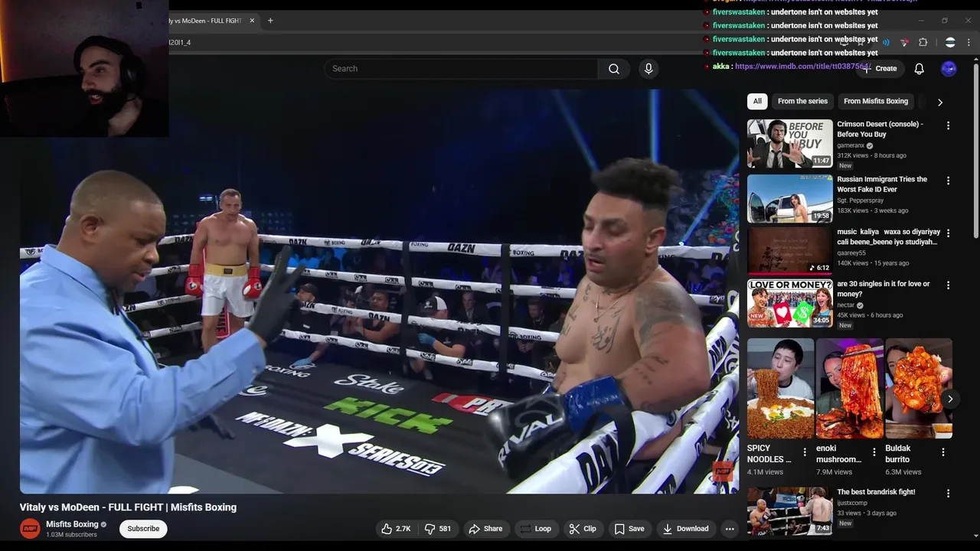This screenshot has height=551, width=980.
Task: Open SPICY NOODLES short thumbnail
Action: (x=780, y=388)
